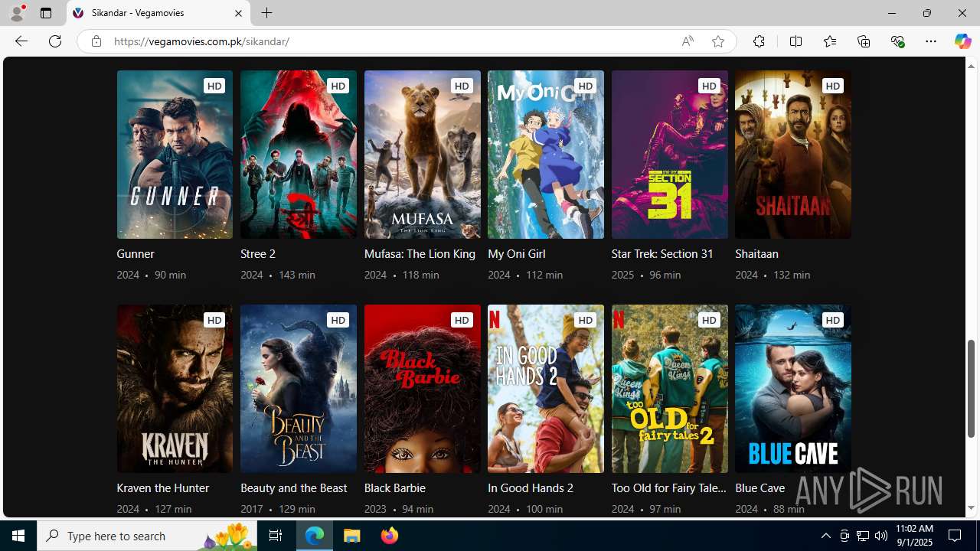
Task: View site information lock icon
Action: 96,41
